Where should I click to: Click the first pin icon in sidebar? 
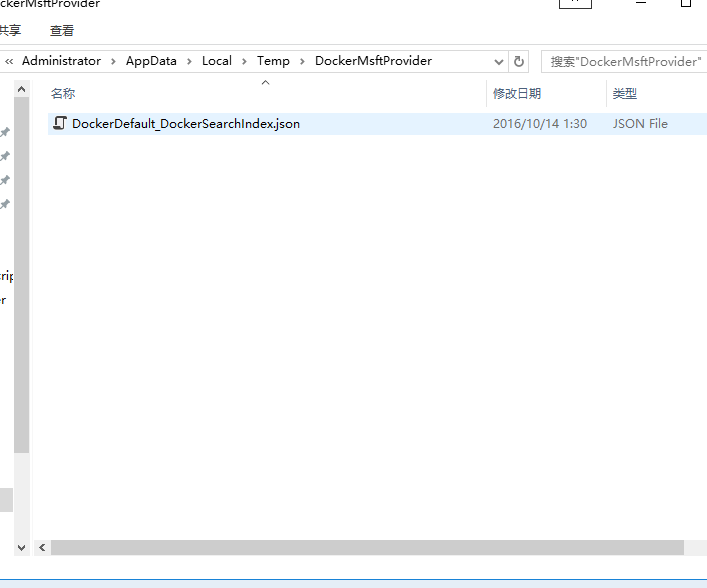pyautogui.click(x=5, y=132)
